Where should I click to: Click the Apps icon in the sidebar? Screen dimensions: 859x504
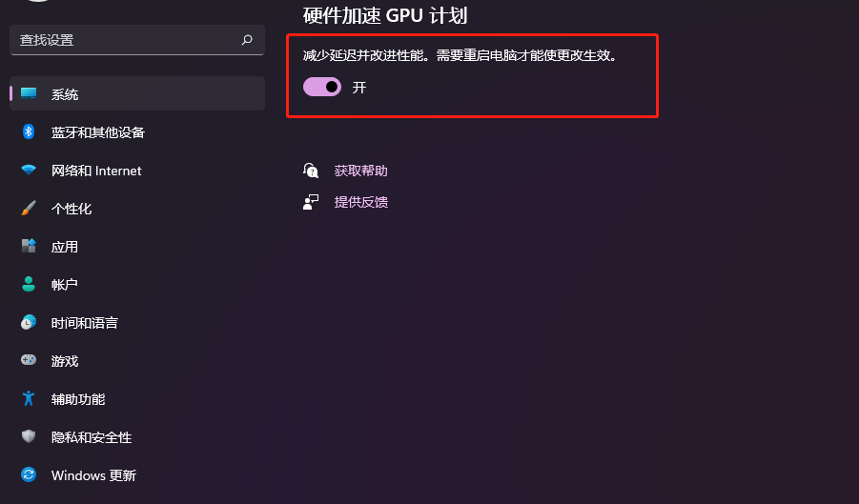point(29,246)
